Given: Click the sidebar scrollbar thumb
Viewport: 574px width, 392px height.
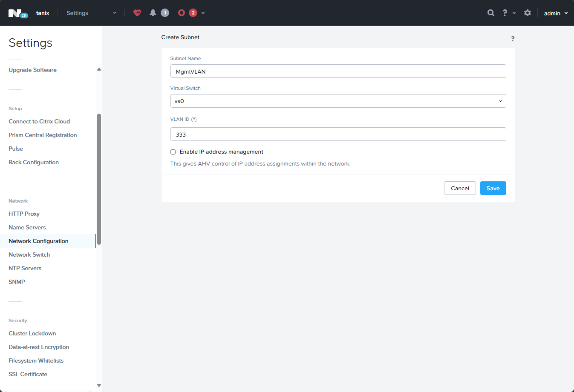Looking at the screenshot, I should click(x=99, y=179).
